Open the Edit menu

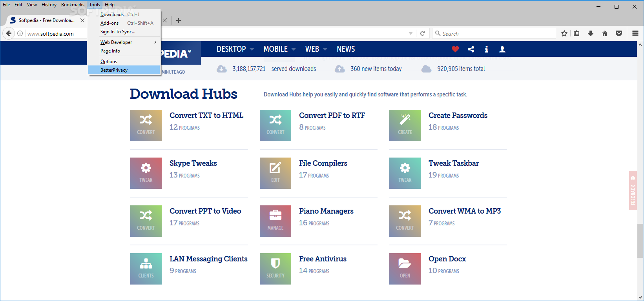18,5
